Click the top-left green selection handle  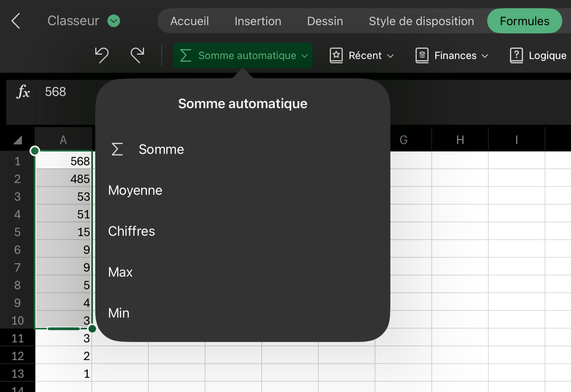click(35, 151)
